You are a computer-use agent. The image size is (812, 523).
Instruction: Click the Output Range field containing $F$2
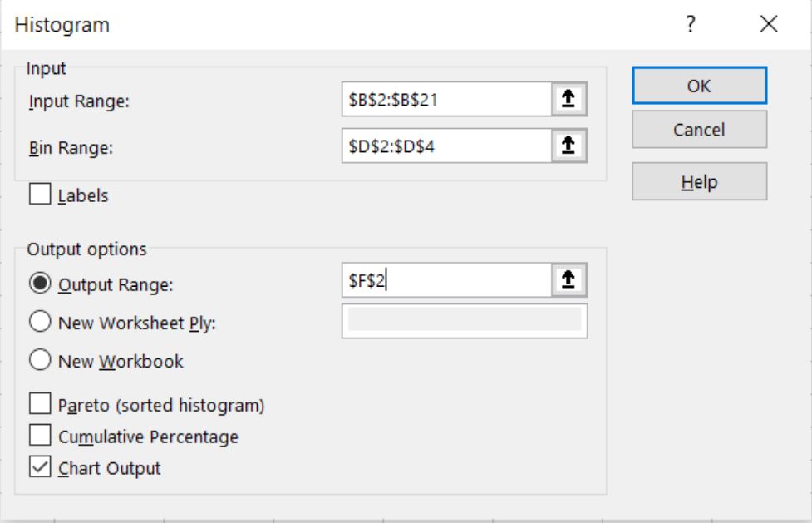tap(446, 280)
